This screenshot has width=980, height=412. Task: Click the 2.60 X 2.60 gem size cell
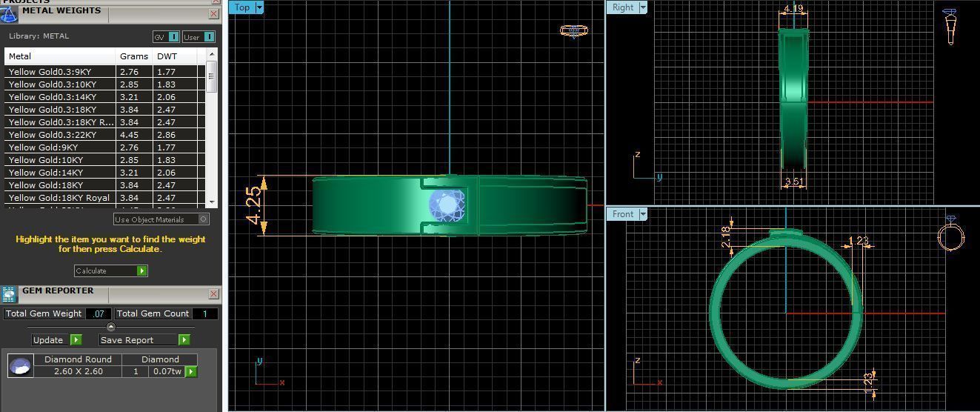coord(78,371)
